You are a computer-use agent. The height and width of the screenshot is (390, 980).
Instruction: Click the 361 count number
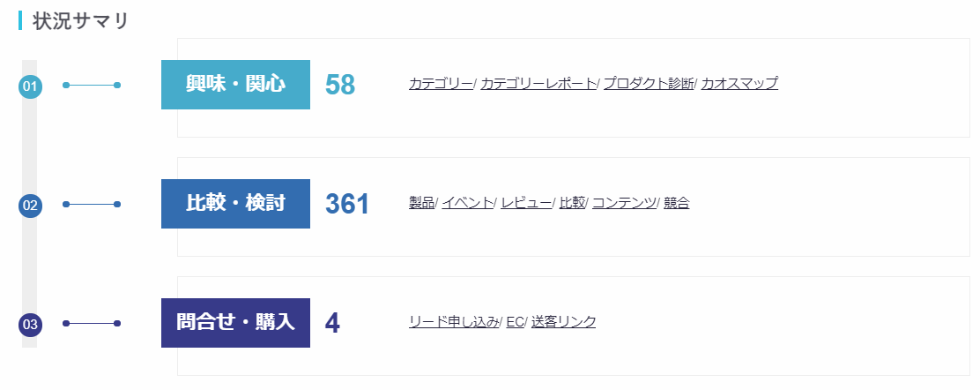347,204
